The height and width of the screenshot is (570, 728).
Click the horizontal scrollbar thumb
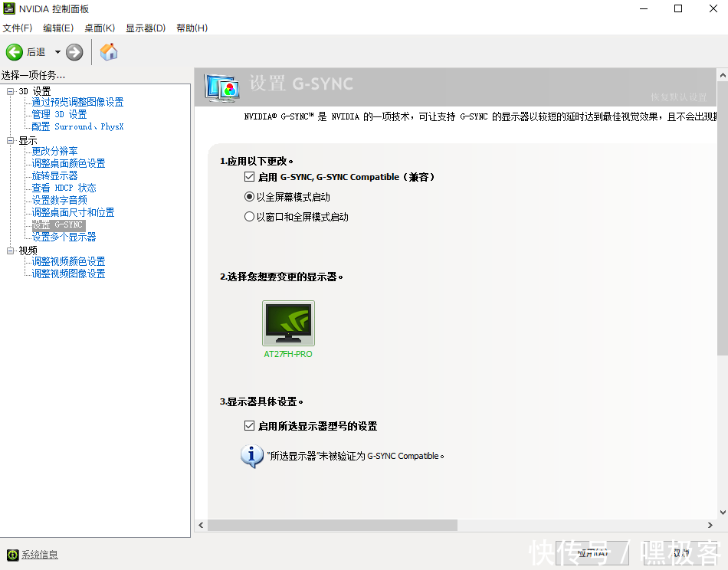333,525
